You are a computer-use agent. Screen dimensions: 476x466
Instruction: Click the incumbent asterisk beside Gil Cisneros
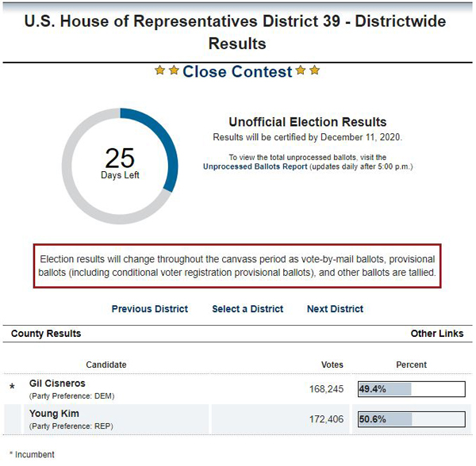[12, 388]
